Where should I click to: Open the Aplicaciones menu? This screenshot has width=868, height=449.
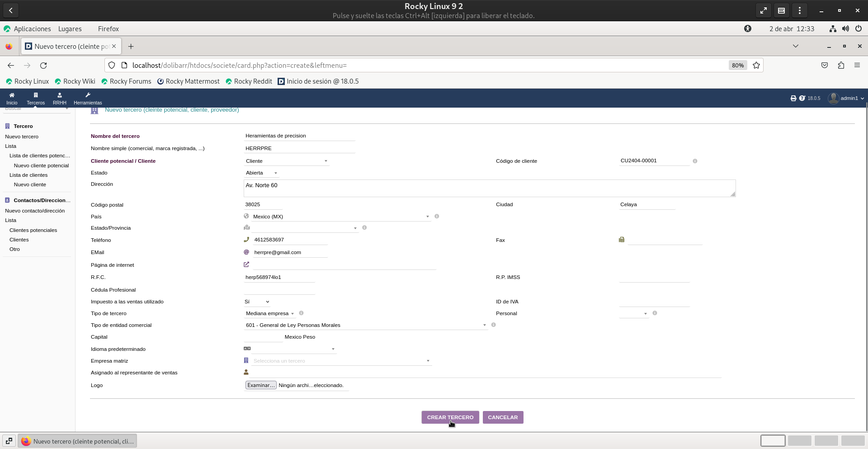(x=32, y=29)
